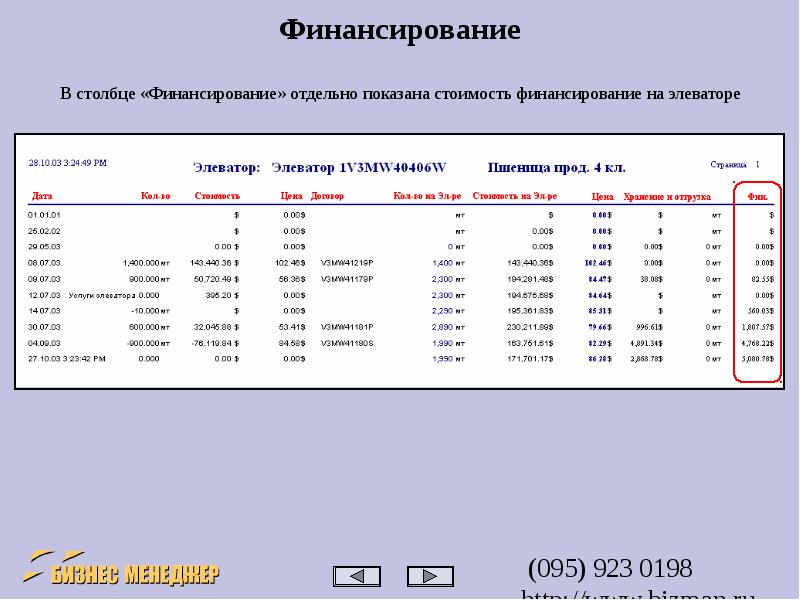
Task: Click the Кол-во на Эл-ре column header
Action: (428, 197)
